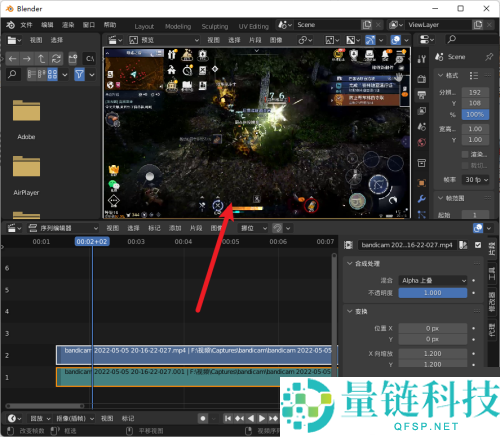Open the snapping options dropdown arrow
This screenshot has width=500, height=437.
point(288,228)
